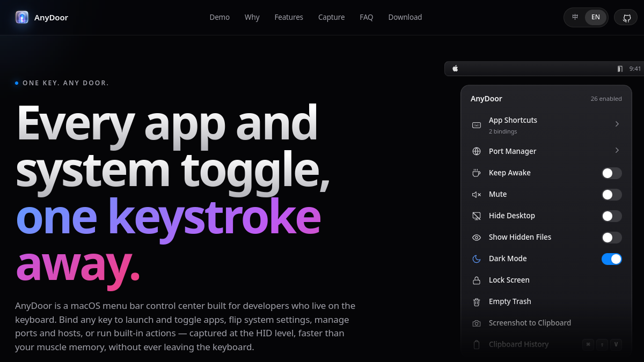Click the Screenshot to Clipboard label

tap(530, 323)
